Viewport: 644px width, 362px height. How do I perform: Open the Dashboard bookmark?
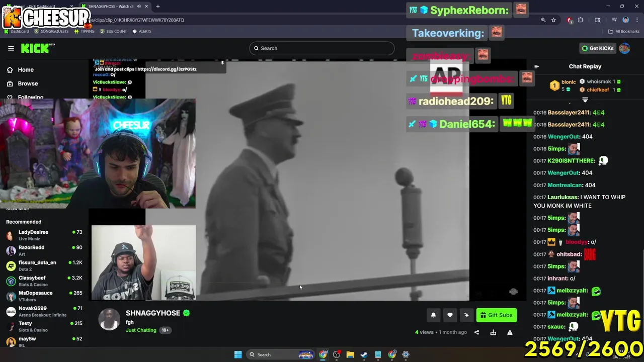coord(17,31)
